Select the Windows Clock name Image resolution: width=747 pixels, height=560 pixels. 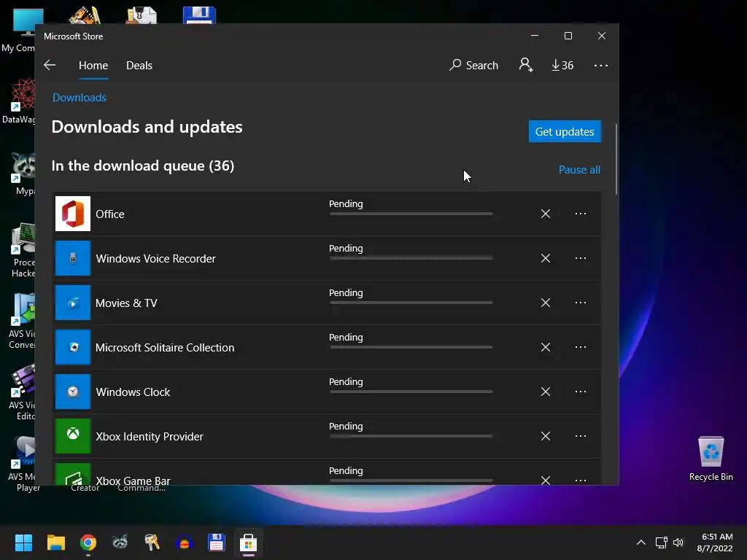pos(133,392)
